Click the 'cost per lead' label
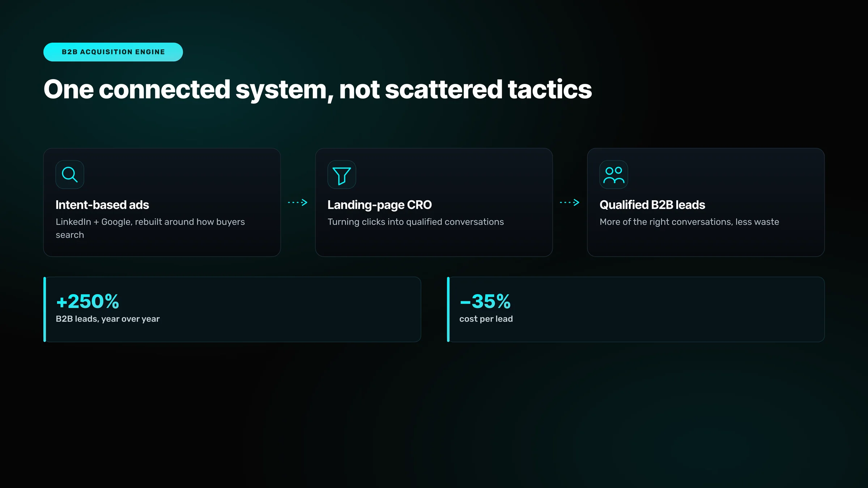 click(486, 319)
